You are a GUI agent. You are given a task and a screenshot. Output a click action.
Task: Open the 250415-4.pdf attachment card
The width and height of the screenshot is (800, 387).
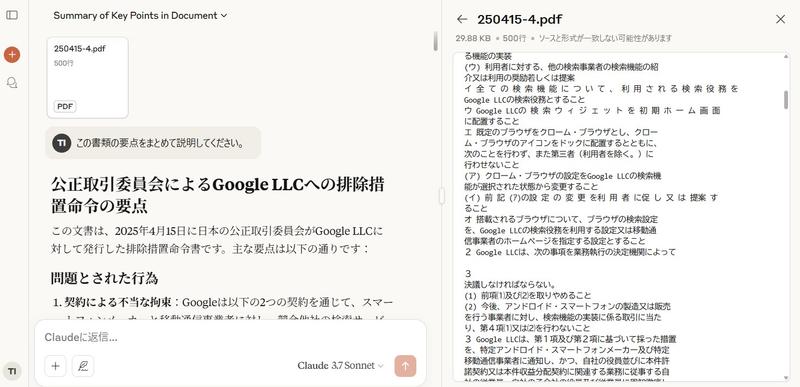(88, 78)
